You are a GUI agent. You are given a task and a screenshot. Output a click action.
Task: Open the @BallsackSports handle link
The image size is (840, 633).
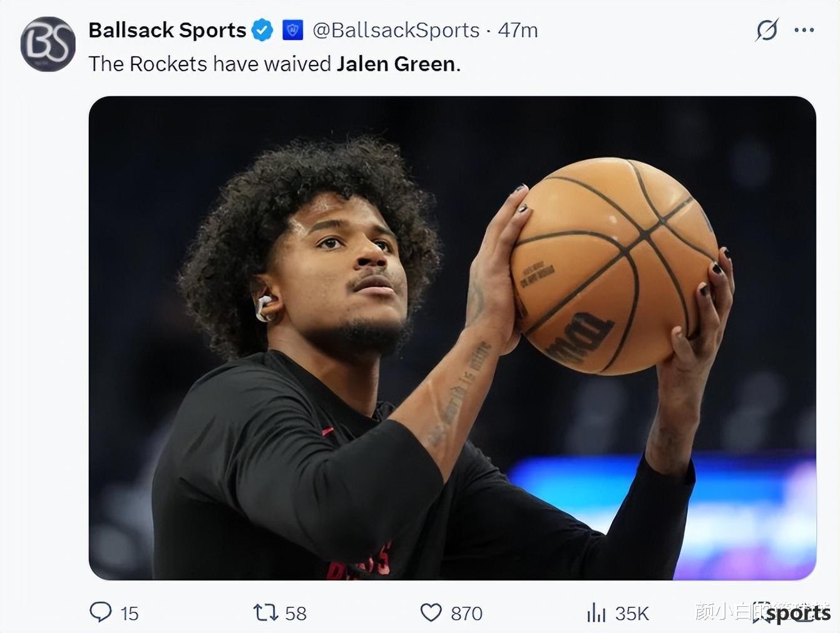pyautogui.click(x=396, y=30)
